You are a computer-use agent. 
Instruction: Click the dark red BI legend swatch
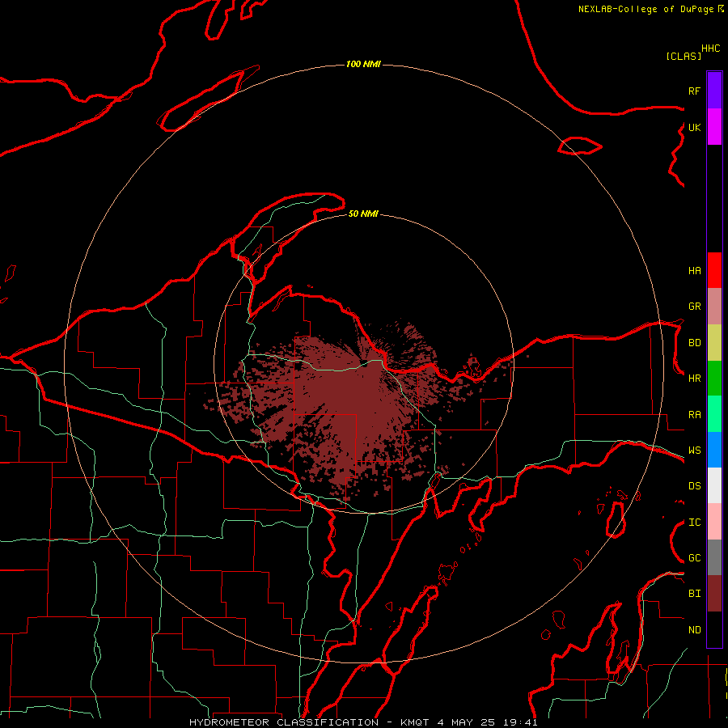point(714,594)
